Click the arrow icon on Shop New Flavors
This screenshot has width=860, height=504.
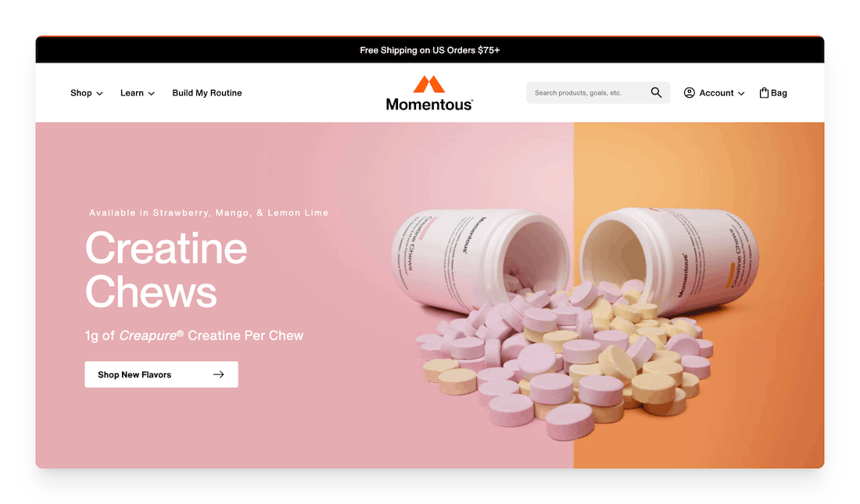point(219,374)
